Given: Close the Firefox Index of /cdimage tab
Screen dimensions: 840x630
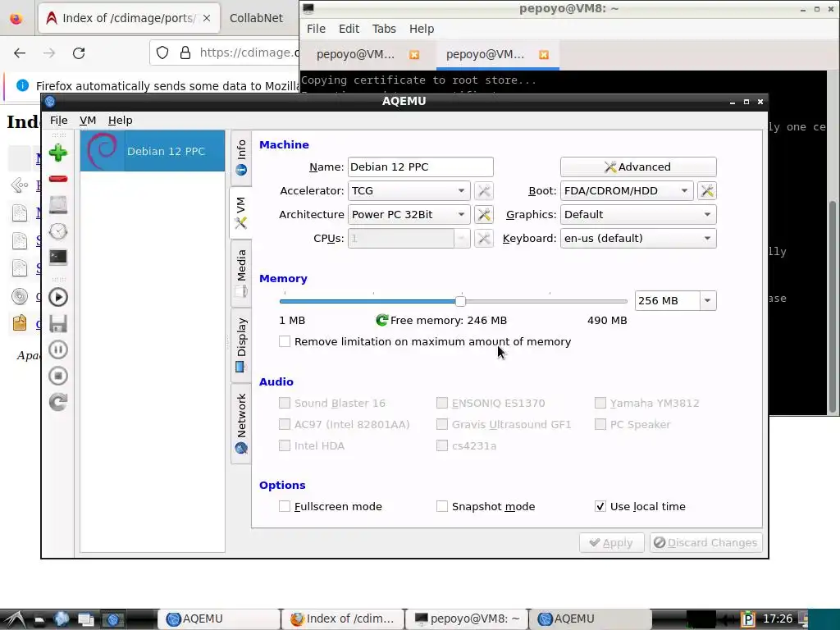Looking at the screenshot, I should (207, 18).
